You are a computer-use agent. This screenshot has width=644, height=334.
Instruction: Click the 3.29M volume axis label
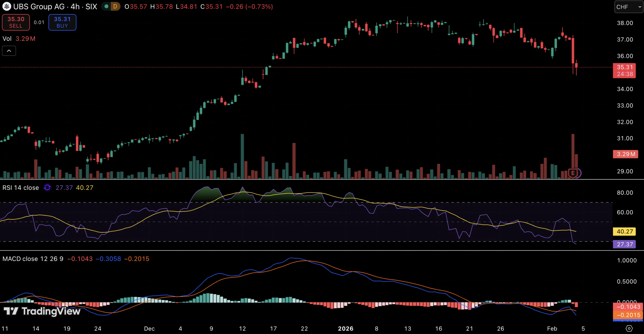pyautogui.click(x=625, y=154)
